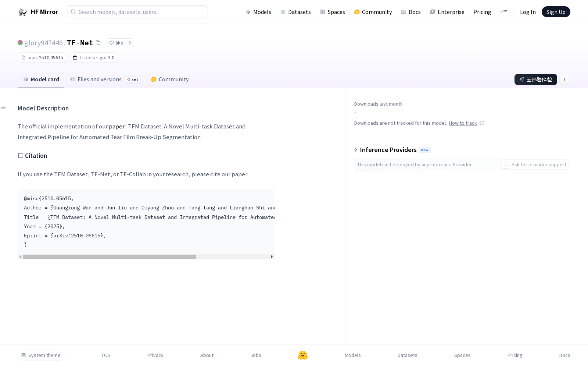Click the Models footer link
The height and width of the screenshot is (368, 588).
point(353,355)
